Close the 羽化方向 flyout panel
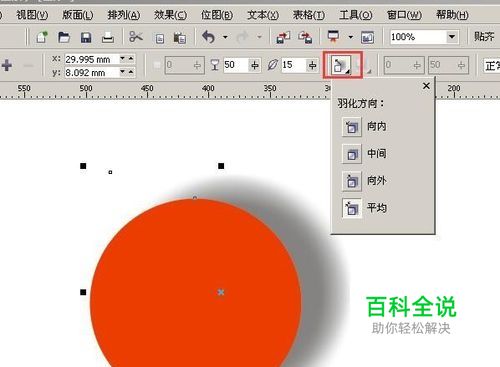Image resolution: width=500 pixels, height=367 pixels. click(426, 86)
